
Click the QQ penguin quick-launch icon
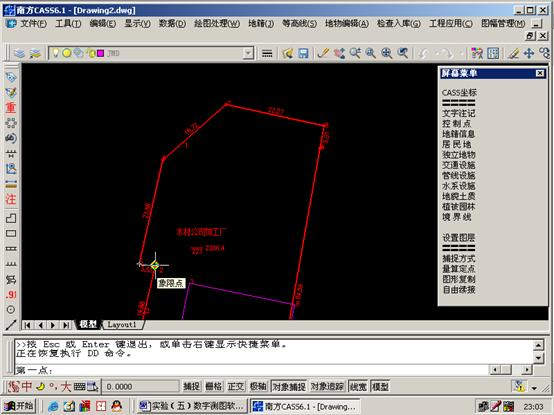click(x=117, y=406)
